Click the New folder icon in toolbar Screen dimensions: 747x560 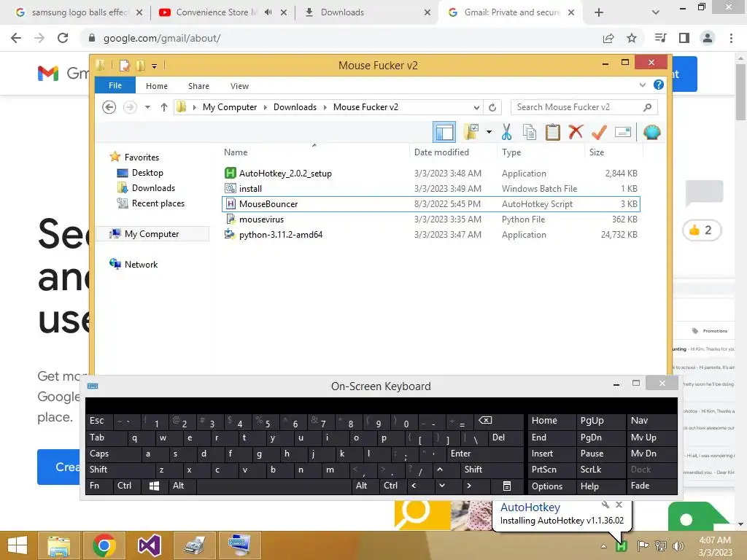click(471, 132)
